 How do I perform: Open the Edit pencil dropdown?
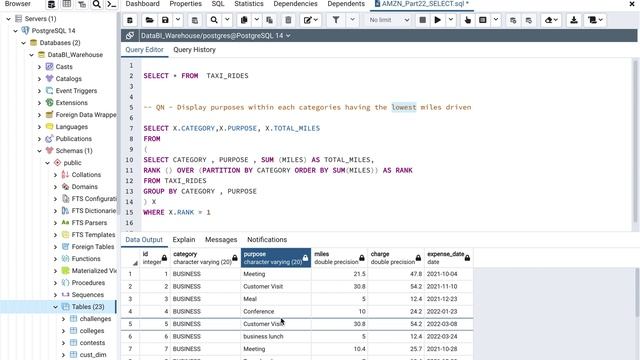(x=311, y=20)
